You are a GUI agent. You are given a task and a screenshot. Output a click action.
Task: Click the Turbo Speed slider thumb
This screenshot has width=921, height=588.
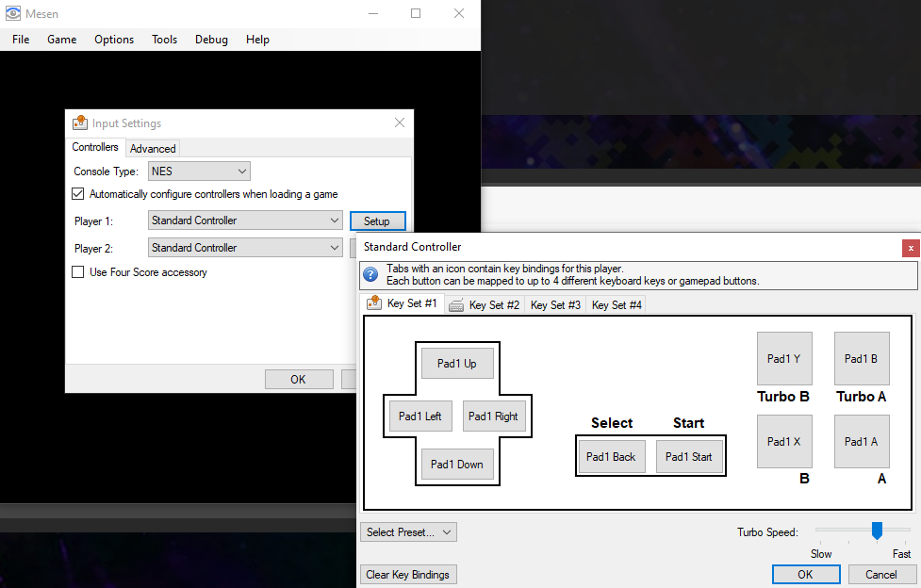[877, 531]
